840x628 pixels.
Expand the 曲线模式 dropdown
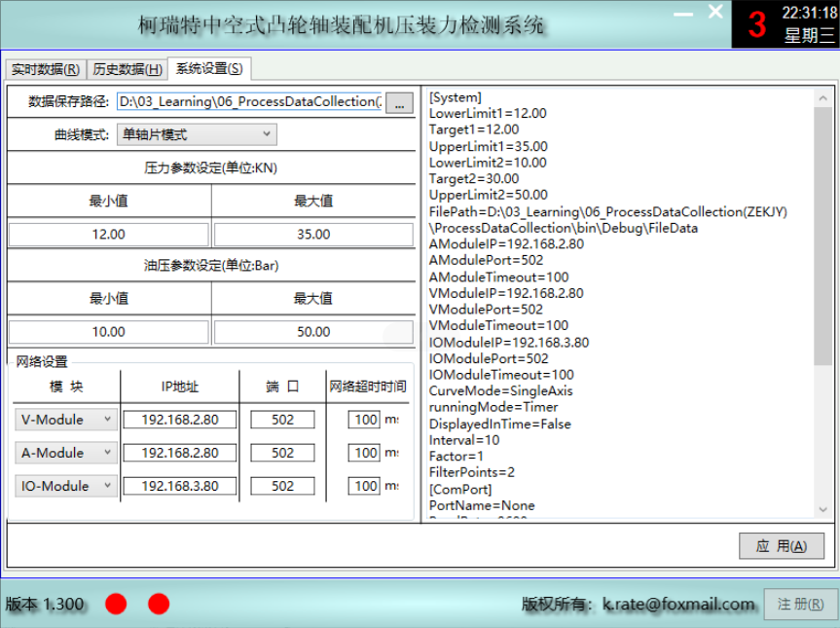point(197,134)
